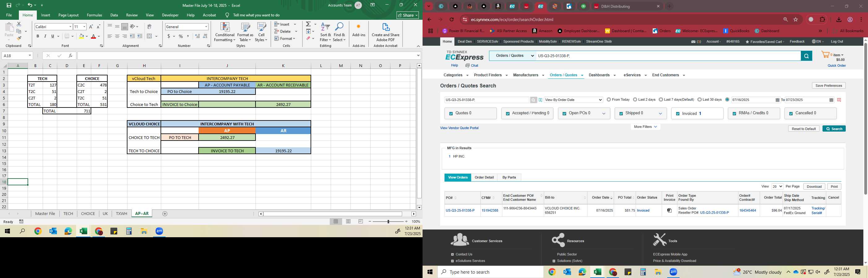The width and height of the screenshot is (868, 278).
Task: Bookmark this page with star icon
Action: click(x=796, y=19)
